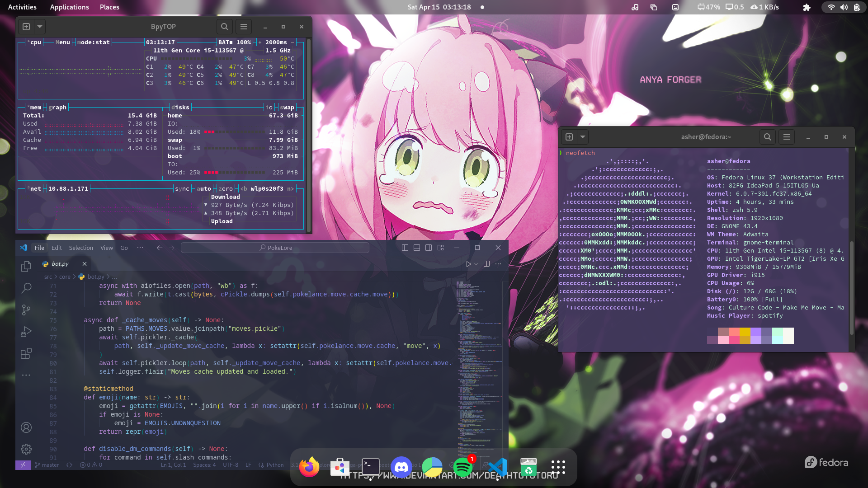Toggle bpytop network auto scaling
This screenshot has width=868, height=488.
pos(204,189)
